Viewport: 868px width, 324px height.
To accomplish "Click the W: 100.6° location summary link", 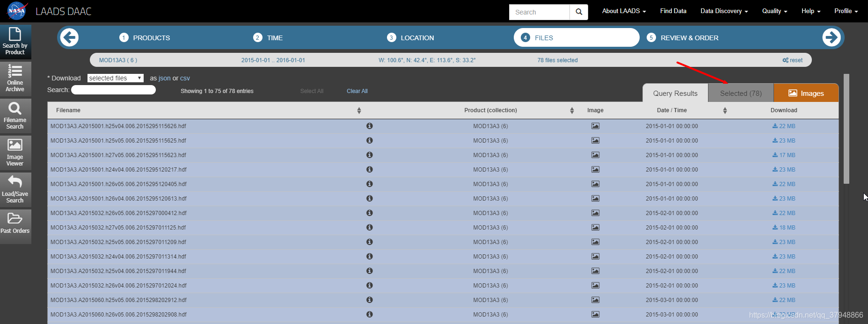I will pyautogui.click(x=427, y=60).
